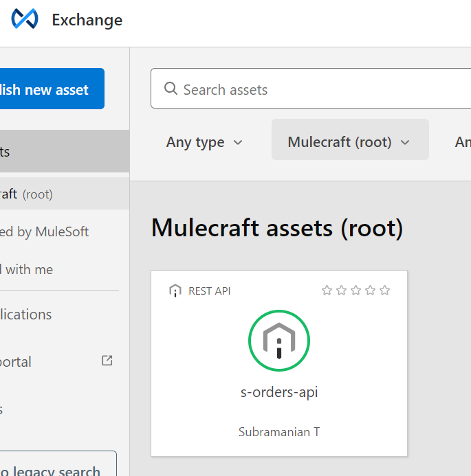
Task: Give s-orders-api a fifth star rating
Action: tap(384, 291)
